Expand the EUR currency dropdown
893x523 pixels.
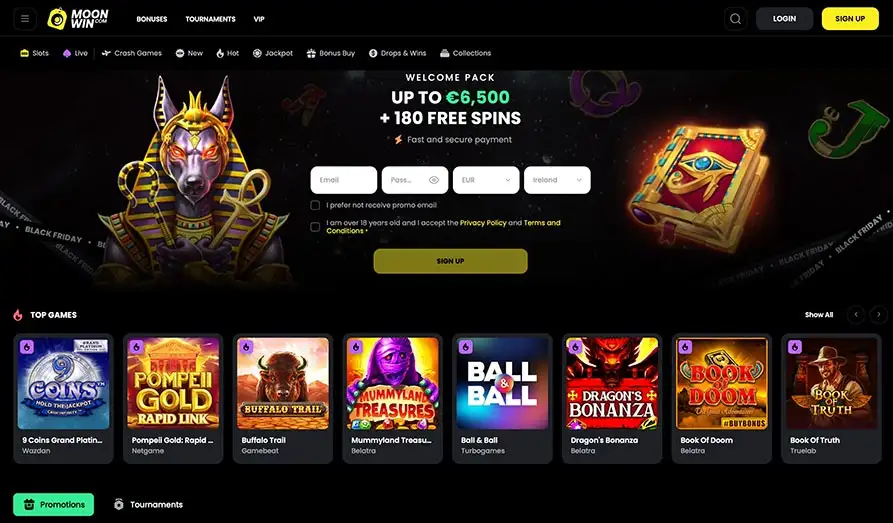pyautogui.click(x=486, y=180)
